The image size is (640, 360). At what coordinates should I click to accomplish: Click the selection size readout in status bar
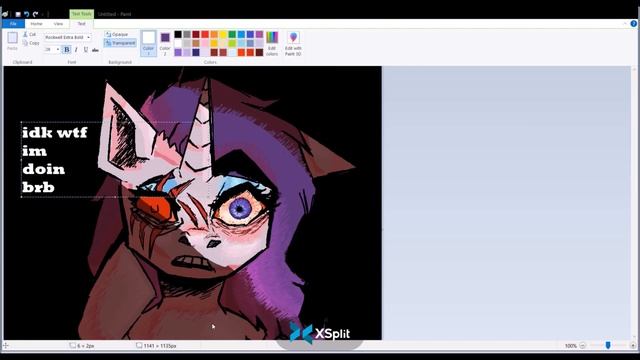(x=82, y=346)
